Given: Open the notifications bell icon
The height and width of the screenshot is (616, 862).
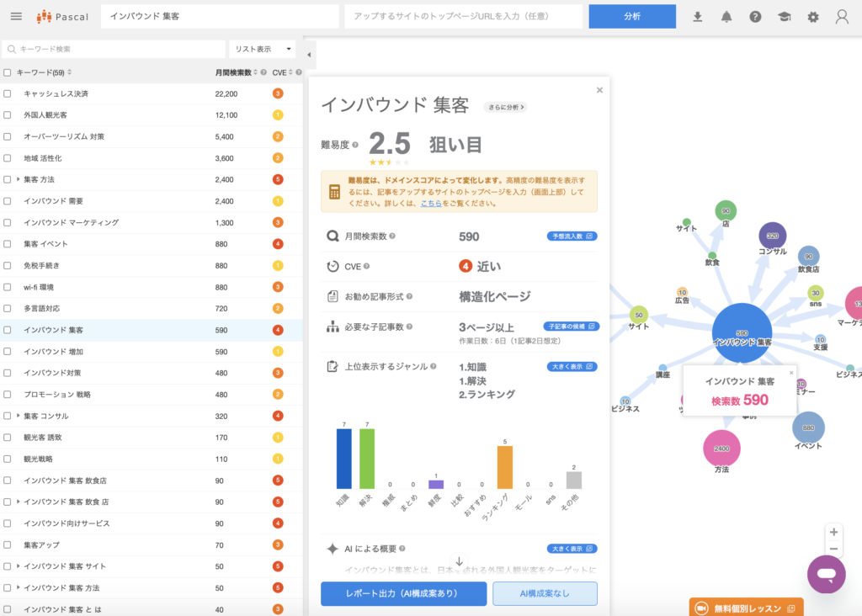Looking at the screenshot, I should 726,17.
